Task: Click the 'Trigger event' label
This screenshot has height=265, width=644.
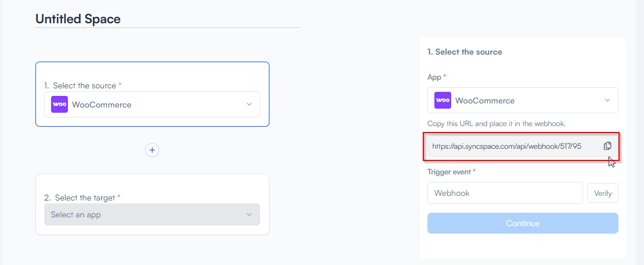Action: [450, 171]
